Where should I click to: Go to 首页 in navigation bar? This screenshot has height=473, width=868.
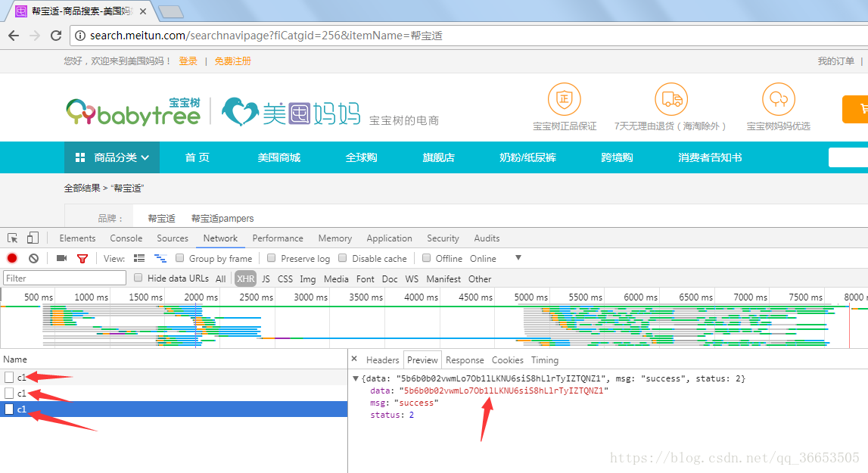coord(197,157)
